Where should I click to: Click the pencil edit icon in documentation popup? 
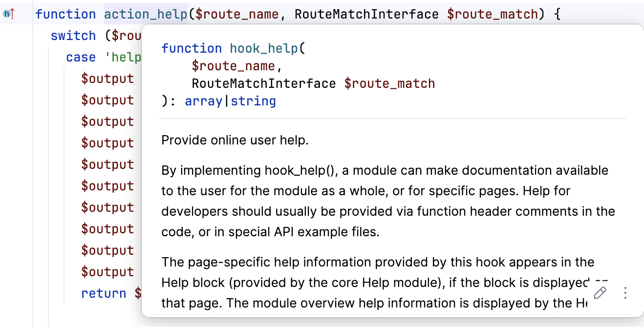click(x=600, y=293)
